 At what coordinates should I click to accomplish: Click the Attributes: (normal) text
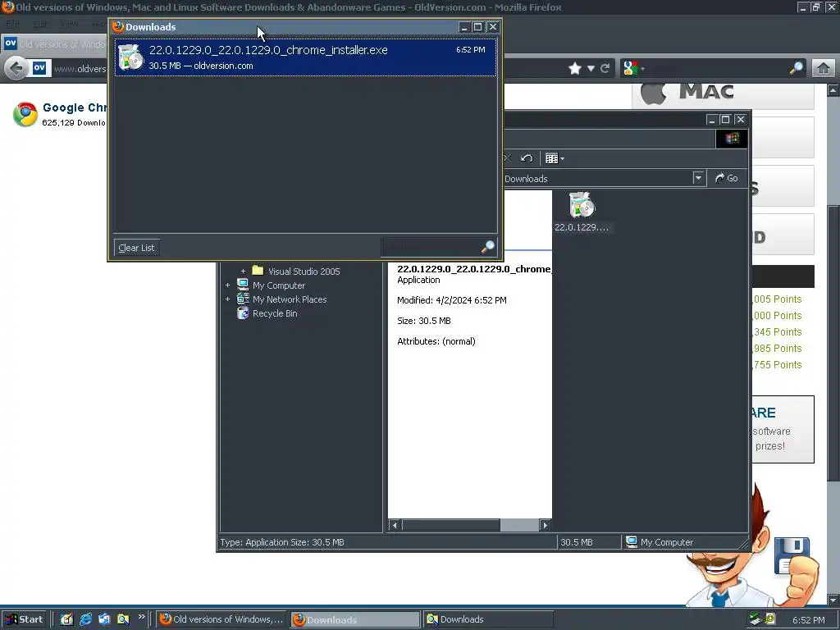(x=436, y=341)
